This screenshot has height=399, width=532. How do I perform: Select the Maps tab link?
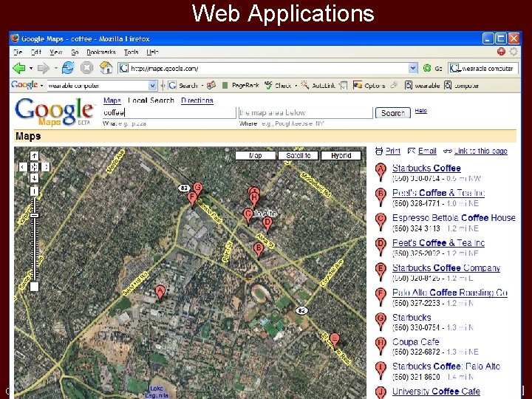pyautogui.click(x=112, y=100)
